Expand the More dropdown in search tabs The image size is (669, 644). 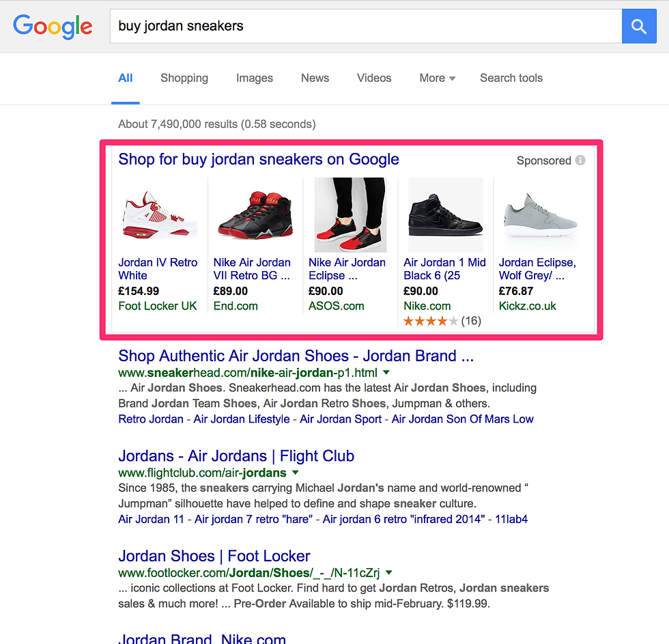438,78
